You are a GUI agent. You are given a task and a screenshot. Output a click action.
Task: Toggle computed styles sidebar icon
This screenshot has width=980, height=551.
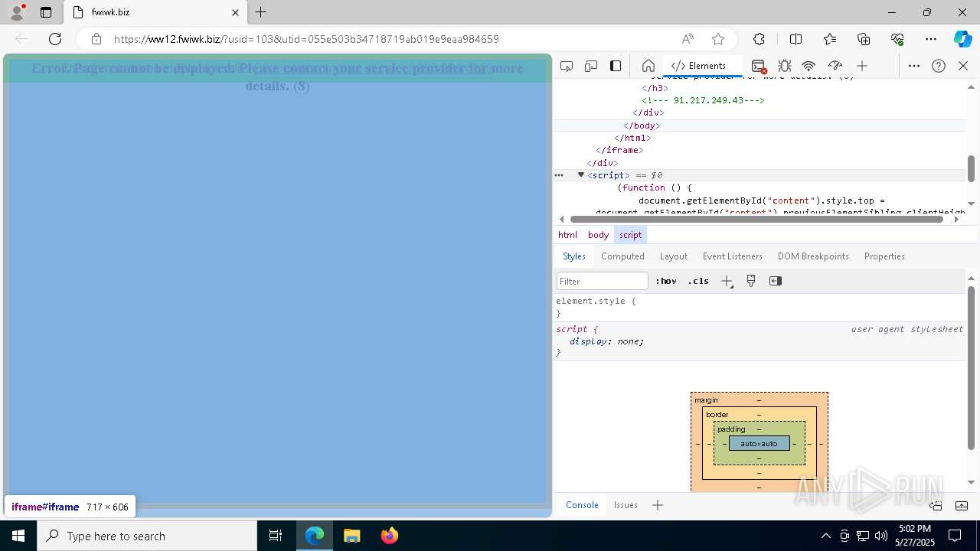[775, 281]
